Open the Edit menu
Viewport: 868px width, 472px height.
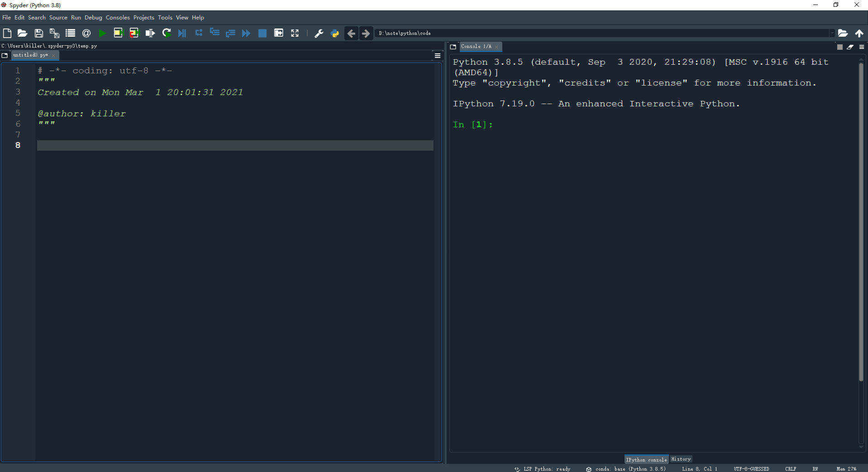click(x=19, y=18)
